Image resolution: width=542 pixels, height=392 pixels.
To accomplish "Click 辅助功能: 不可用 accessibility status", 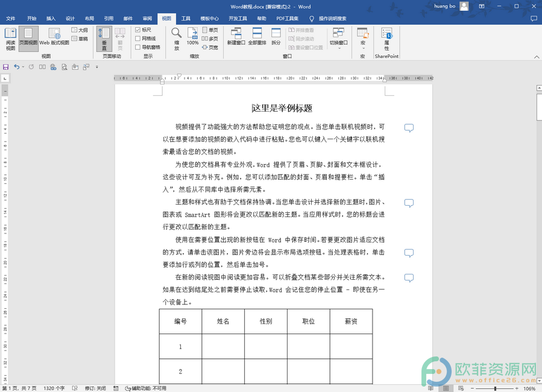I will (146, 388).
